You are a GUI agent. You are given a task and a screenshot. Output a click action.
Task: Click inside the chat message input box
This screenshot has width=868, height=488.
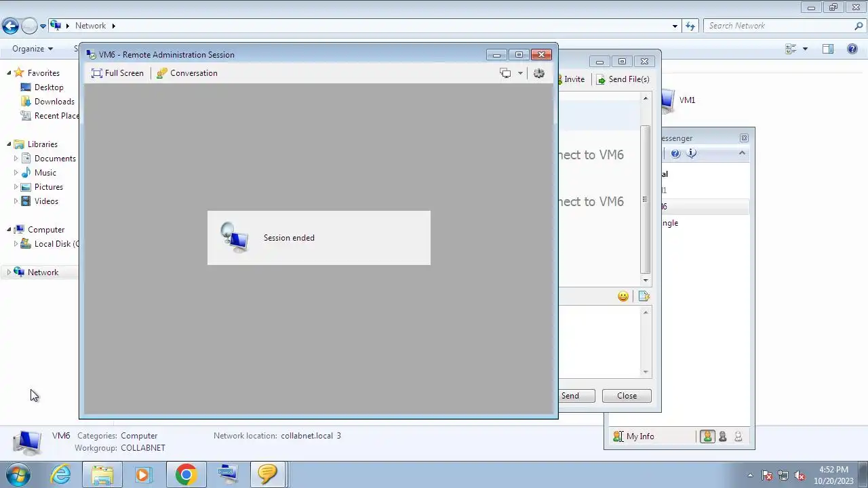pyautogui.click(x=599, y=342)
